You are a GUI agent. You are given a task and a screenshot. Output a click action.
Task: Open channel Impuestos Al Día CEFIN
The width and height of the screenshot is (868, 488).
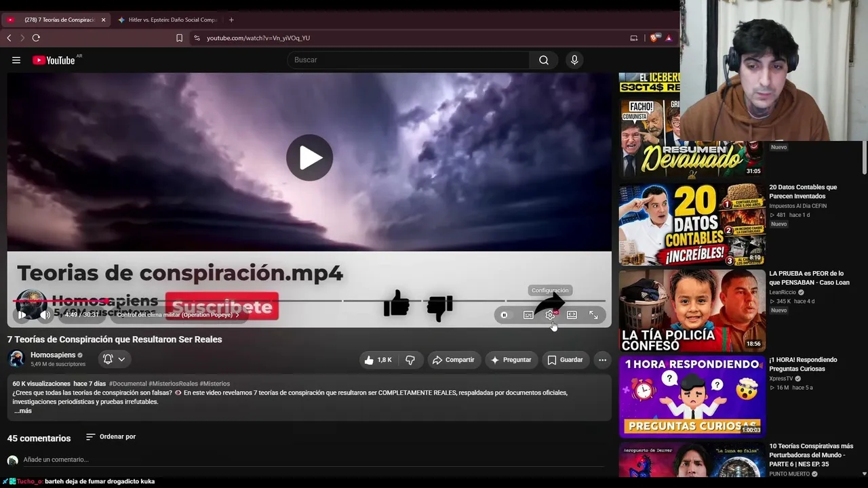coord(797,206)
